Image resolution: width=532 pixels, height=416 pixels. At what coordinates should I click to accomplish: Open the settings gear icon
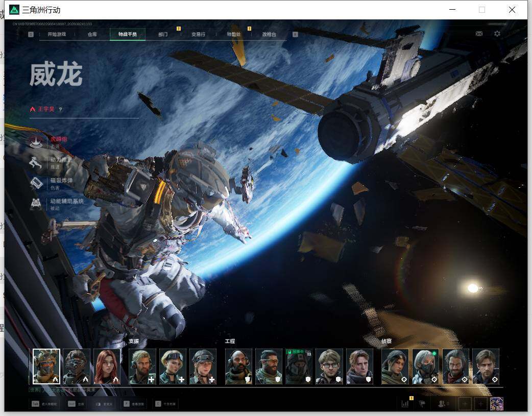click(497, 34)
